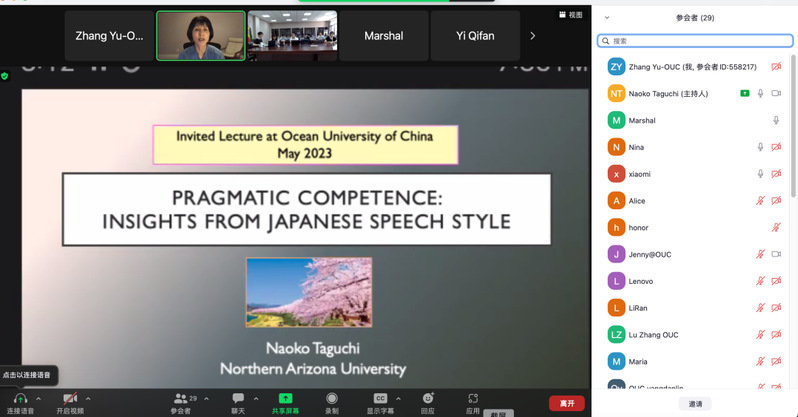The image size is (798, 417).
Task: Collapse the participants panel header chevron
Action: pos(607,18)
